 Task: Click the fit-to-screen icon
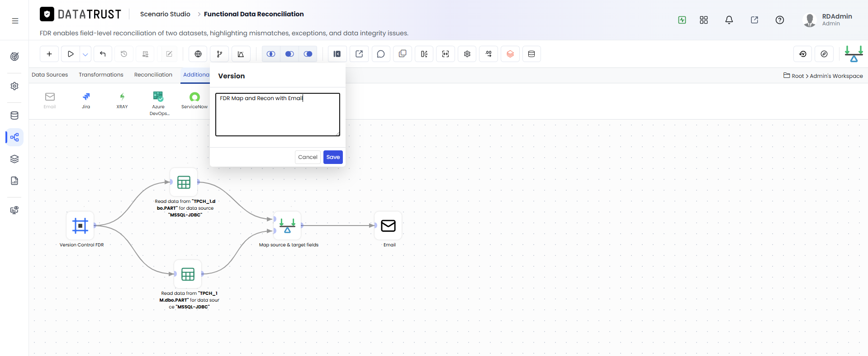tap(446, 54)
